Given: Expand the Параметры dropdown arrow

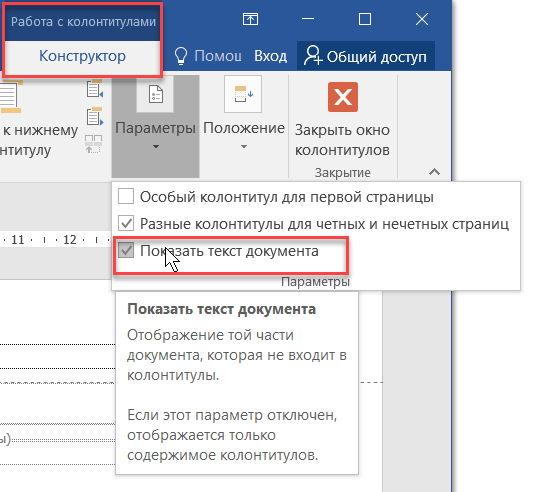Looking at the screenshot, I should pos(156,146).
